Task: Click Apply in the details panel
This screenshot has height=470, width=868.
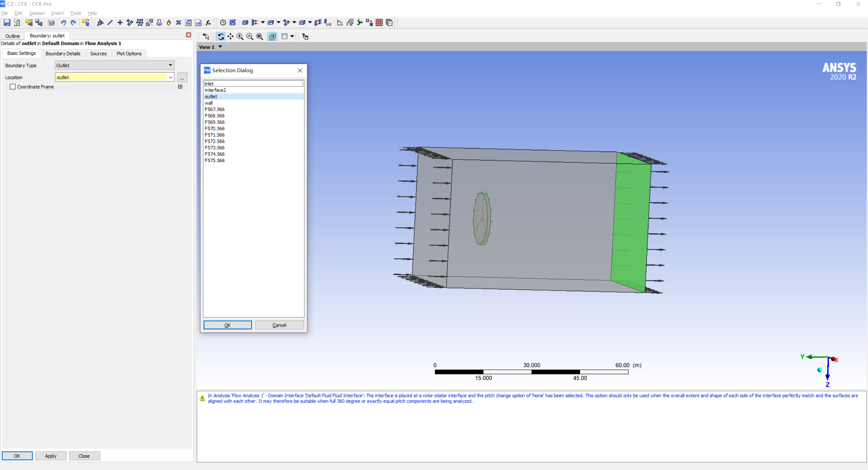Action: click(x=51, y=456)
